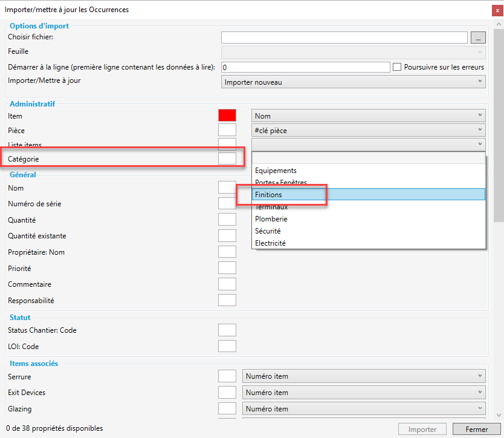Select 'Finitions' from the list
The image size is (504, 438).
click(x=369, y=195)
